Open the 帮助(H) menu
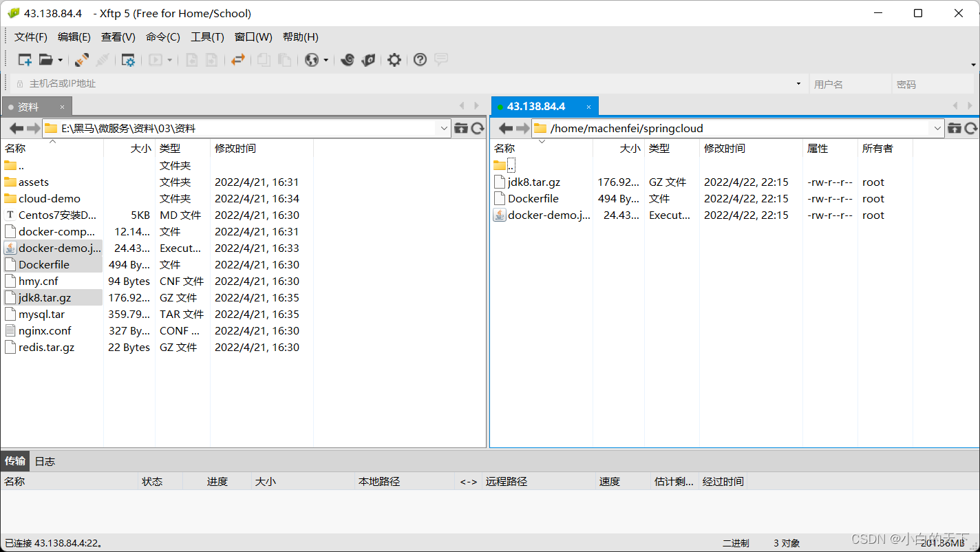980x552 pixels. point(301,37)
